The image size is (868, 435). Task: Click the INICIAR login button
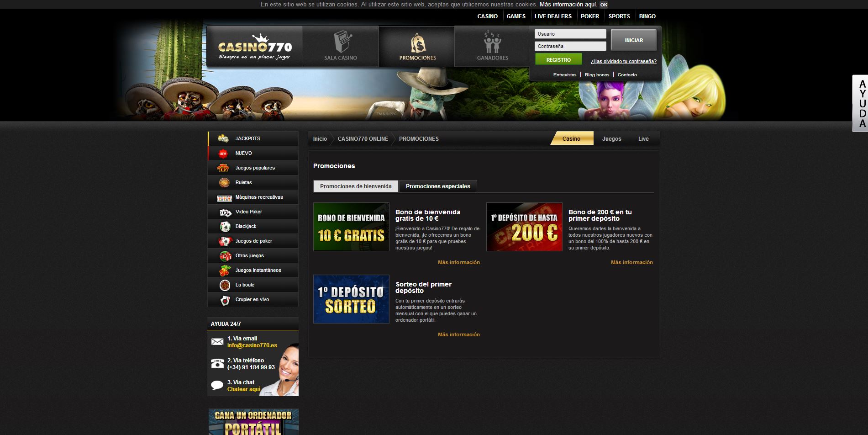(x=634, y=40)
